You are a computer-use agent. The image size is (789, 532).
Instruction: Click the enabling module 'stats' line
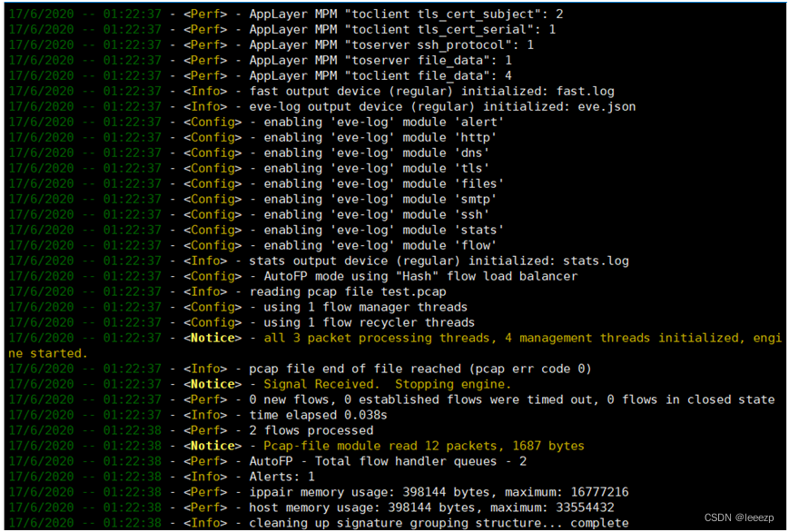[257, 230]
